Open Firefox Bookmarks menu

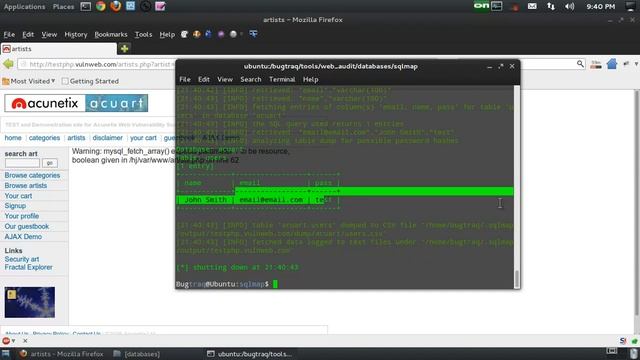tap(111, 35)
